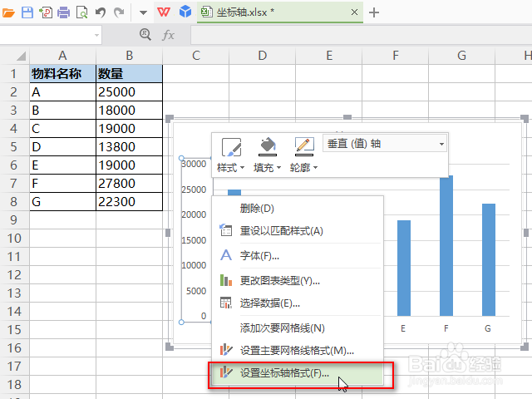The width and height of the screenshot is (532, 399).
Task: Undo the last action
Action: 101,12
